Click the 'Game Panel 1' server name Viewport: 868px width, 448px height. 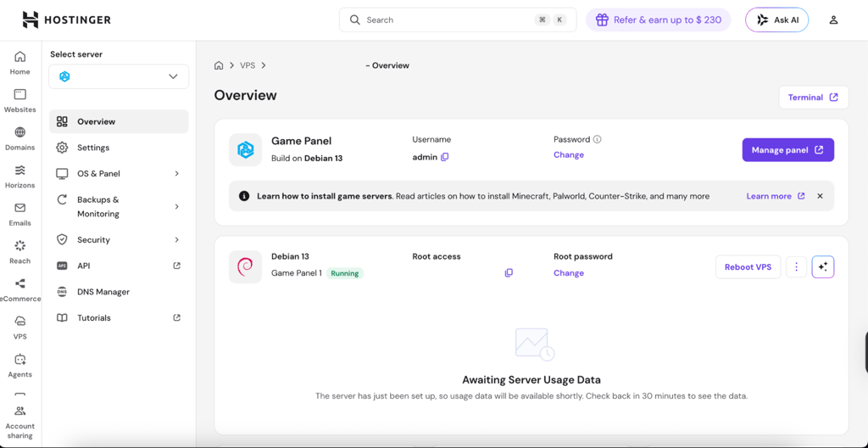[296, 273]
